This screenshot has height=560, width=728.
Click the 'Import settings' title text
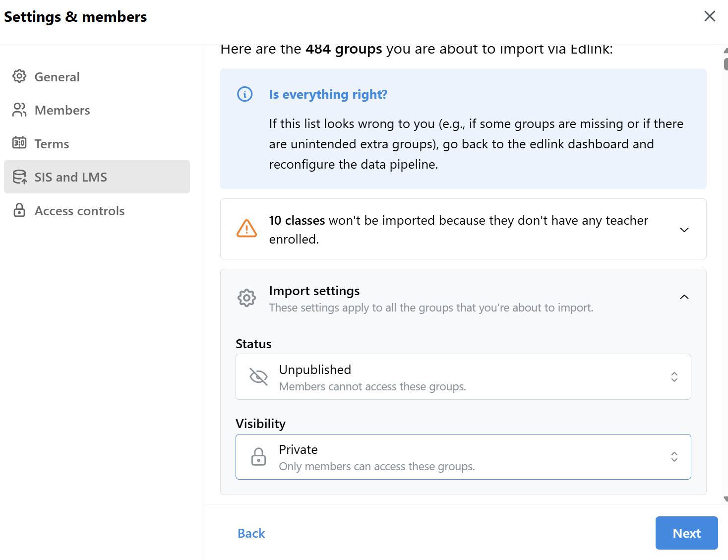tap(314, 291)
